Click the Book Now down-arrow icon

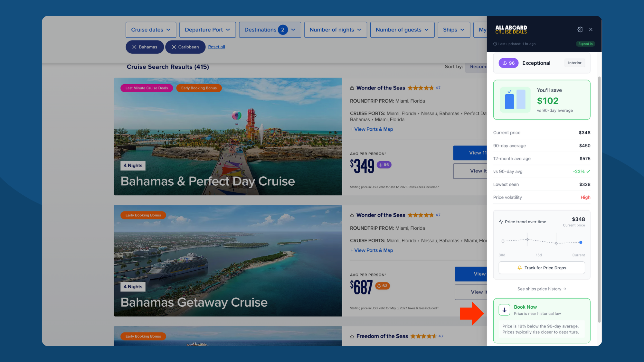(504, 310)
